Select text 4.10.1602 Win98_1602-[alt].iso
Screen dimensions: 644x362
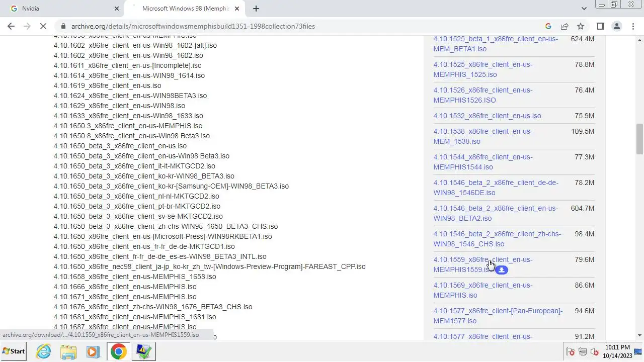(135, 45)
